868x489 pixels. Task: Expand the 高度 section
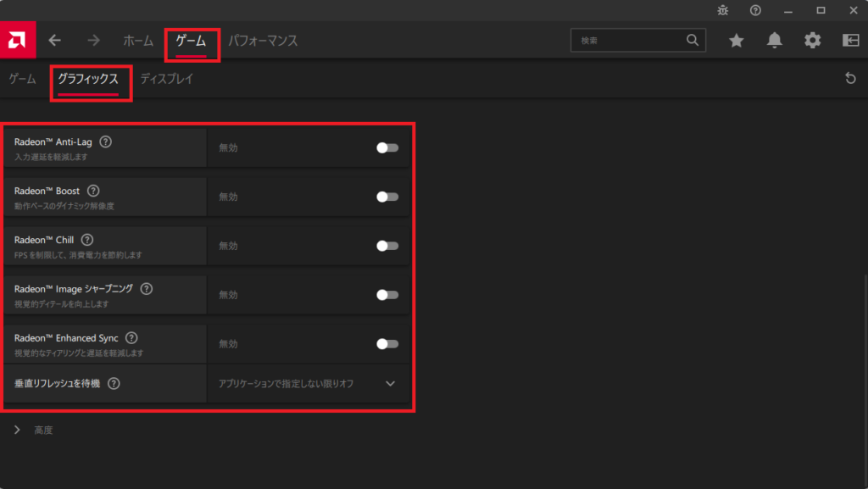pyautogui.click(x=17, y=430)
